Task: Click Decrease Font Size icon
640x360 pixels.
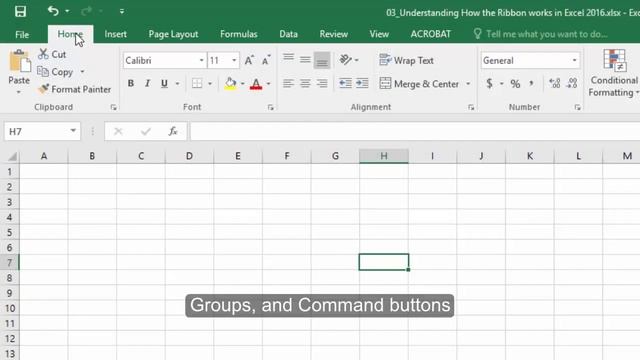Action: [266, 60]
